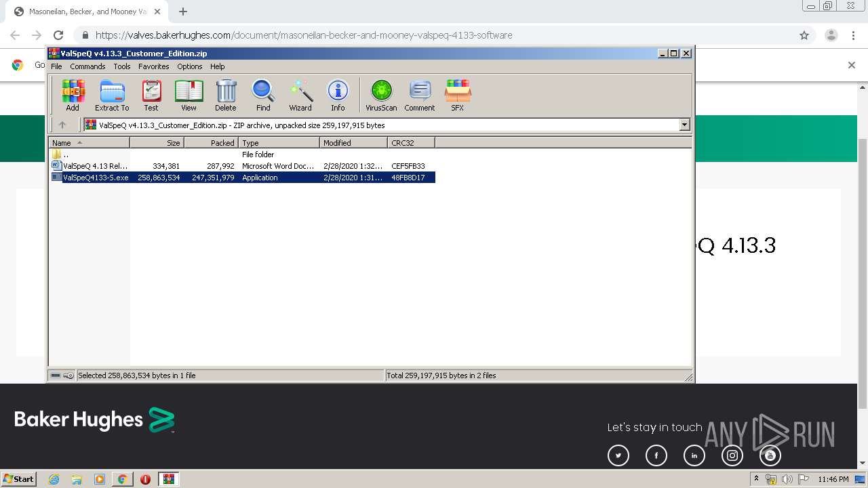Select the Masoneilan, Becker, and Mooney tab

(x=87, y=12)
